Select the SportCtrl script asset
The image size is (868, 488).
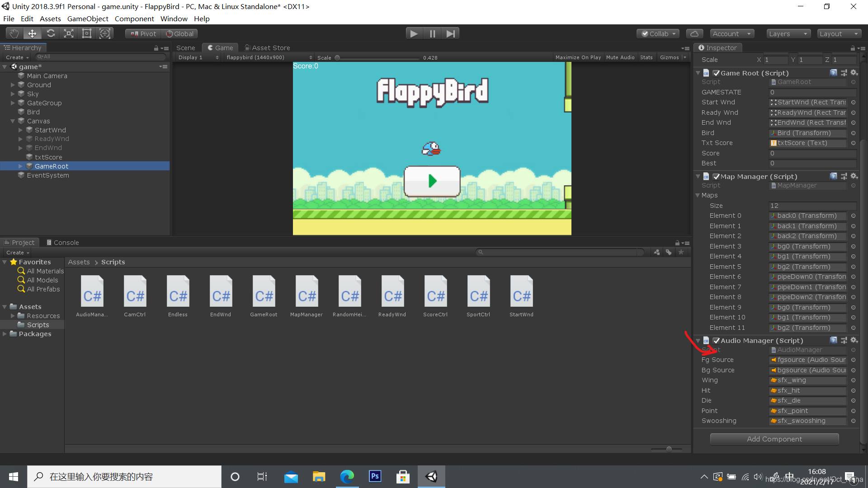click(x=479, y=296)
